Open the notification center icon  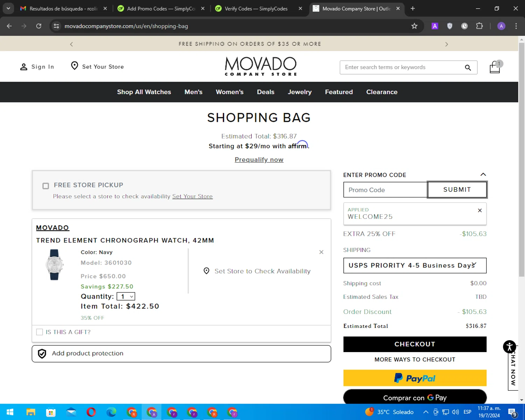[512, 412]
